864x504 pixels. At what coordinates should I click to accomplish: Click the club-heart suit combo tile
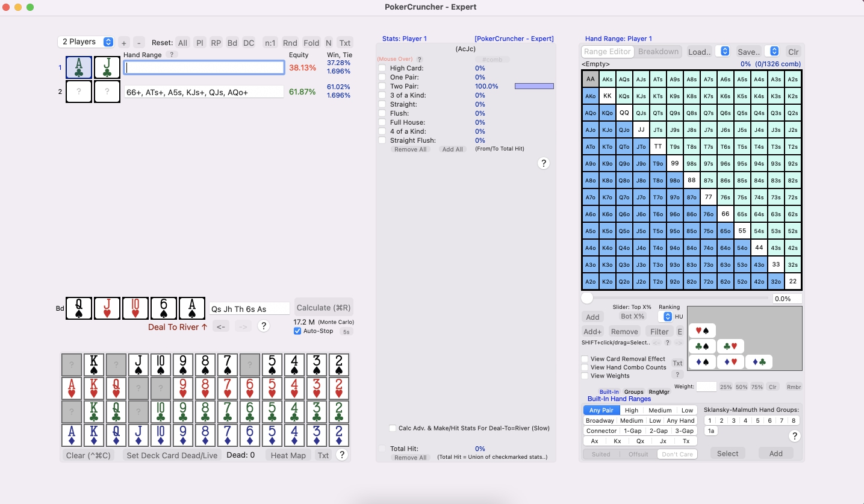[730, 346]
